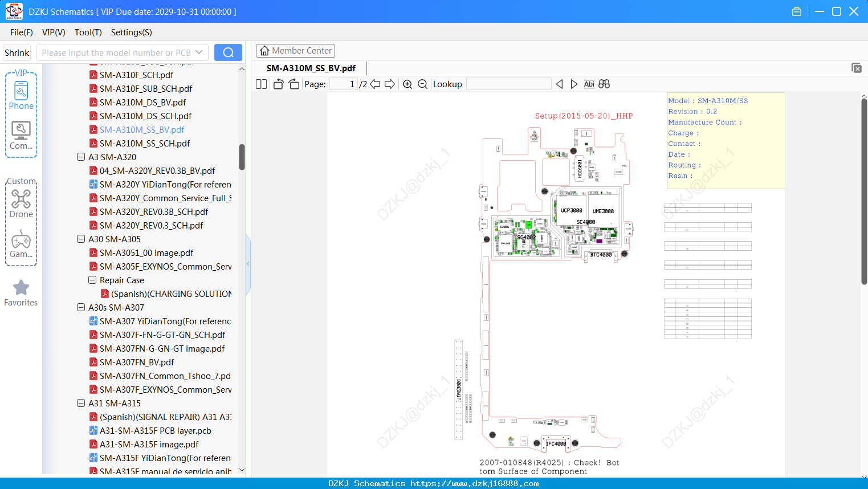Click the page number input field

click(344, 84)
